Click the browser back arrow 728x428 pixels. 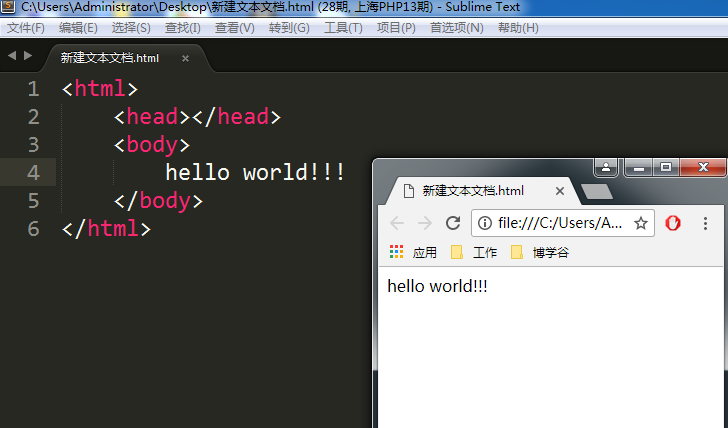pyautogui.click(x=397, y=223)
